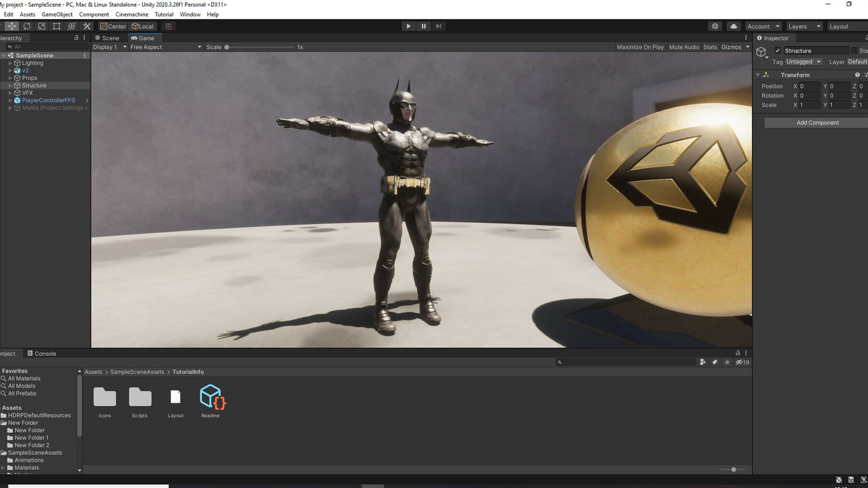
Task: Click Project search field
Action: point(626,362)
